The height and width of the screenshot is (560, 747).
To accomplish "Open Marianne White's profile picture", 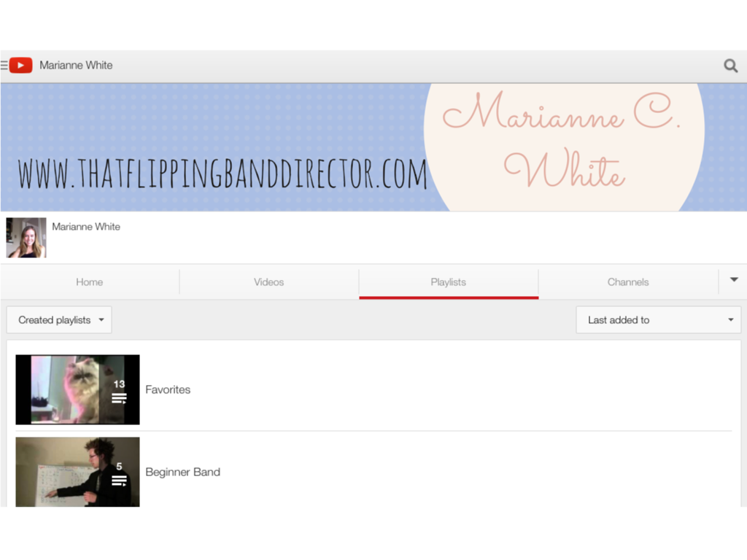I will coord(26,238).
